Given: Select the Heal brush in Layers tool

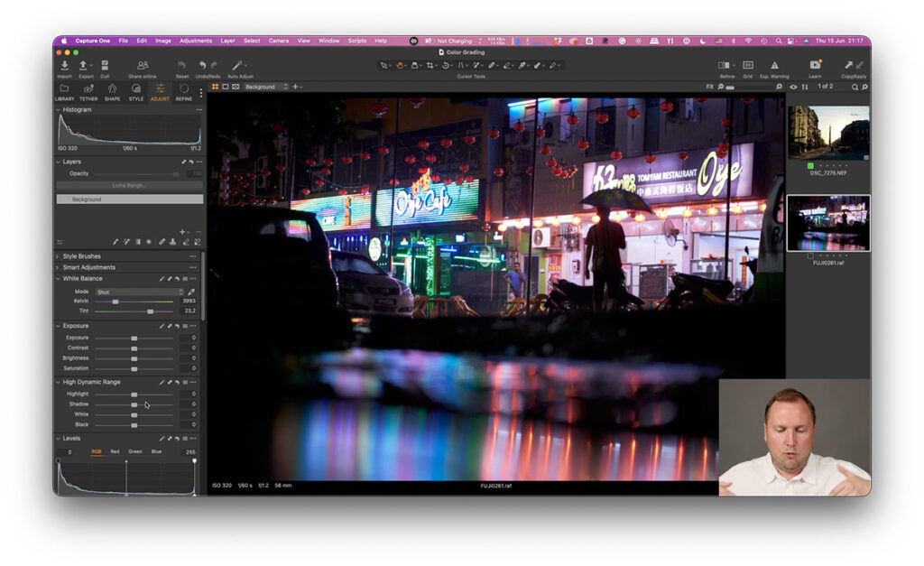Looking at the screenshot, I should [x=162, y=242].
